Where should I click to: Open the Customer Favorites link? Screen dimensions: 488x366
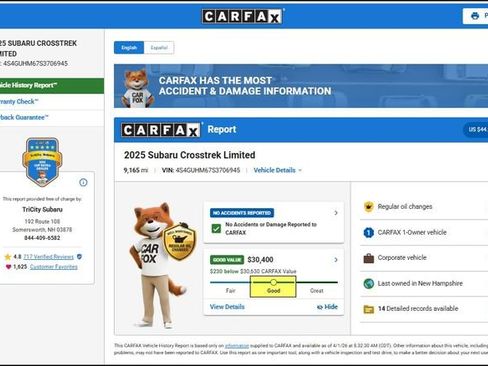(x=54, y=267)
